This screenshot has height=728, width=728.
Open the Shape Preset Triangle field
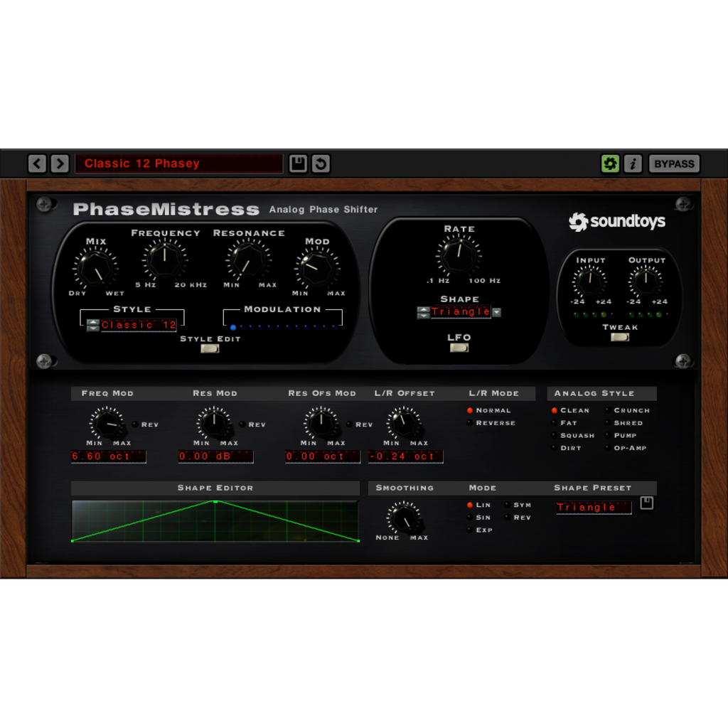click(594, 508)
